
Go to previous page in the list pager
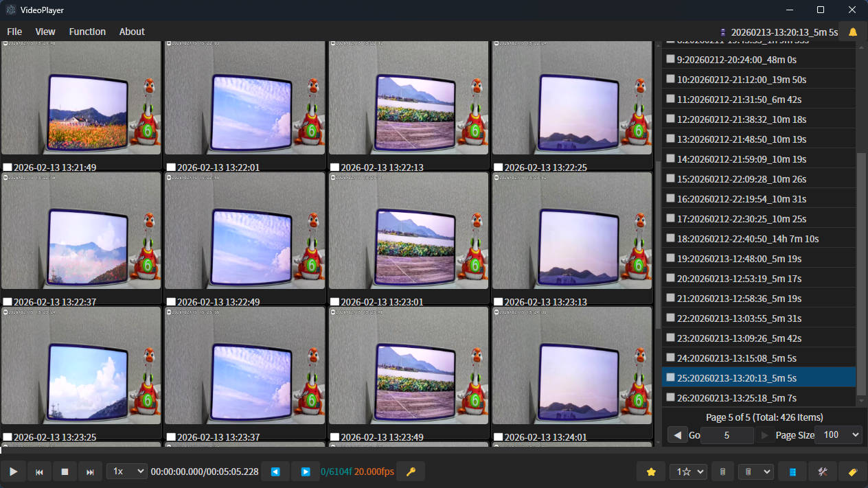tap(677, 435)
